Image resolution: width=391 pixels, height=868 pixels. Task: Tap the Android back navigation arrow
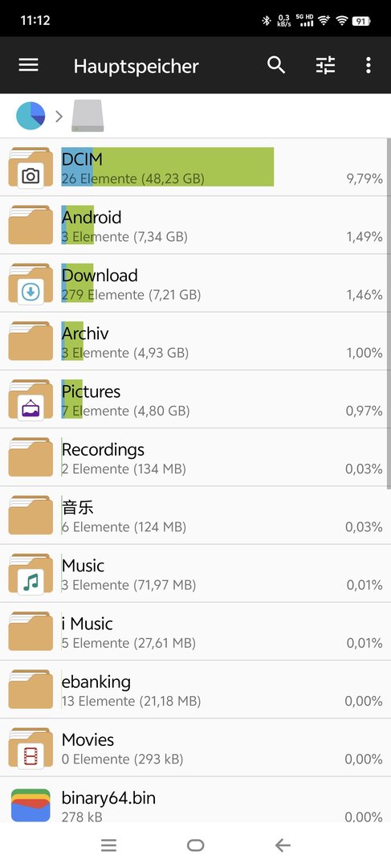283,845
